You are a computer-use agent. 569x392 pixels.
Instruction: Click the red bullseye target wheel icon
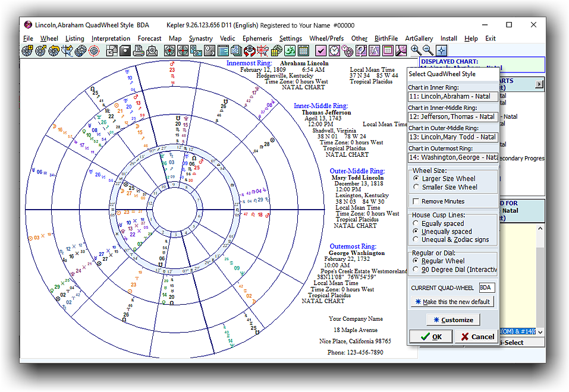(94, 50)
